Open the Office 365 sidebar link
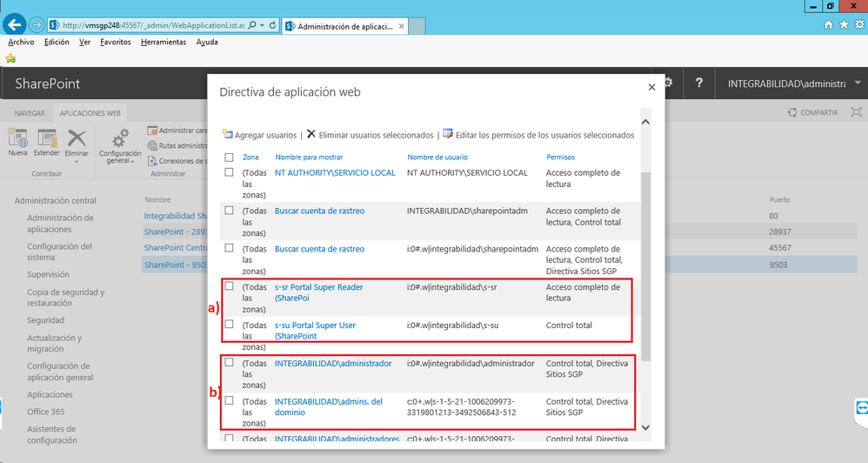Image resolution: width=868 pixels, height=463 pixels. (x=46, y=412)
